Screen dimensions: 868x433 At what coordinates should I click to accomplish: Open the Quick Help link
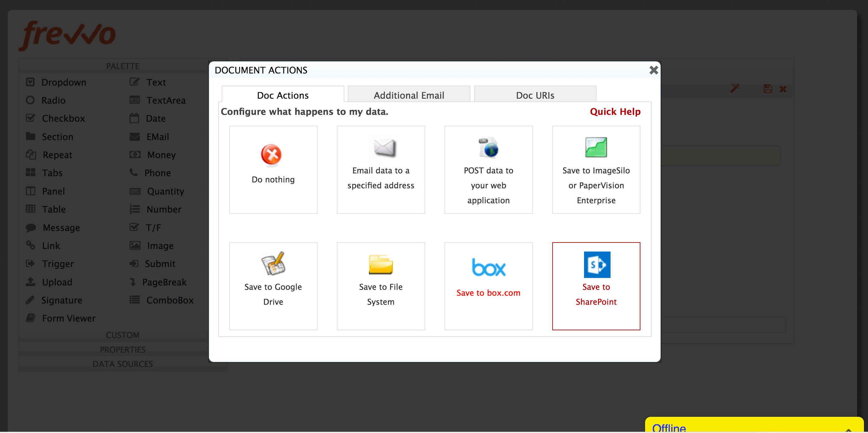click(615, 111)
